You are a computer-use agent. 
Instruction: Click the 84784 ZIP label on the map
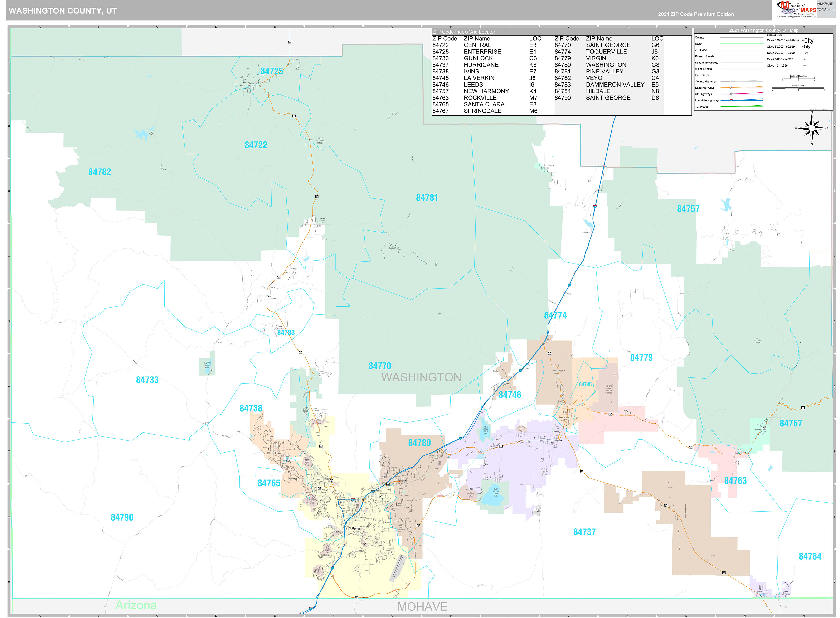pyautogui.click(x=810, y=556)
